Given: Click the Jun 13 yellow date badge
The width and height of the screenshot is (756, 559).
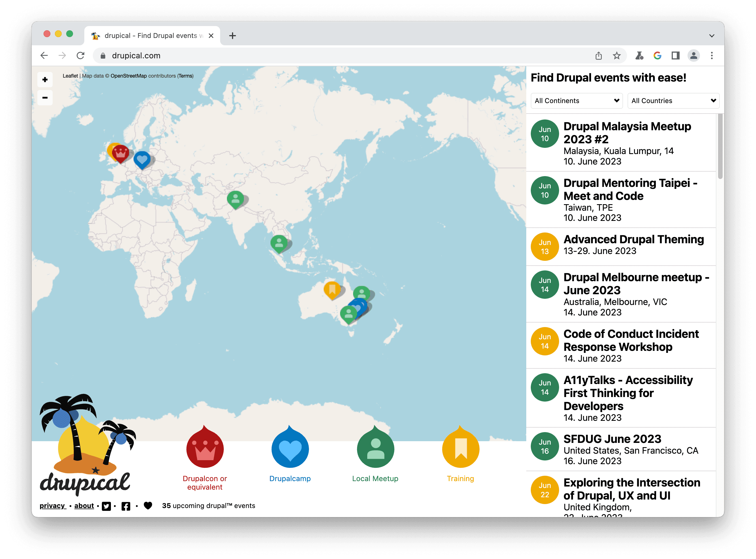Looking at the screenshot, I should tap(545, 247).
